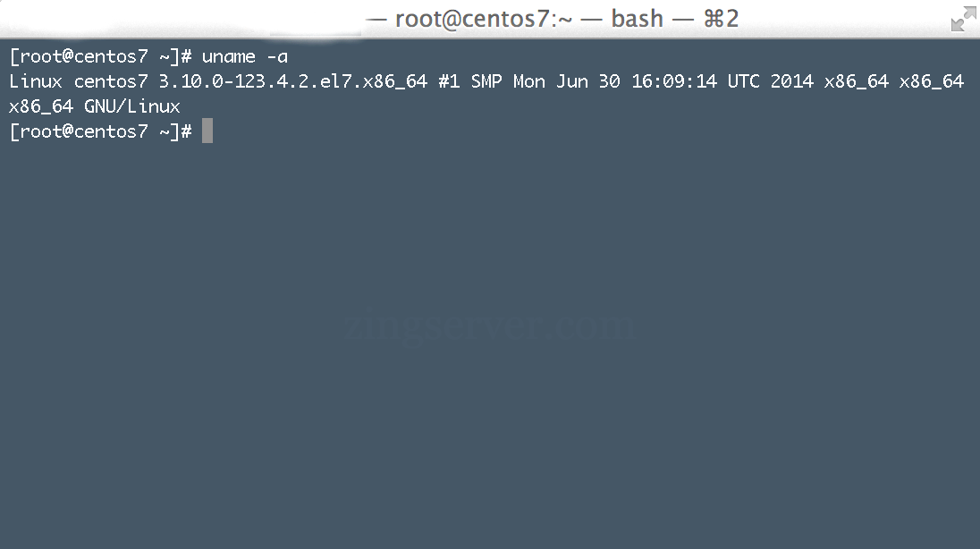Viewport: 980px width, 549px height.
Task: Click the second [root@centos7 ~]# prompt
Action: click(101, 131)
